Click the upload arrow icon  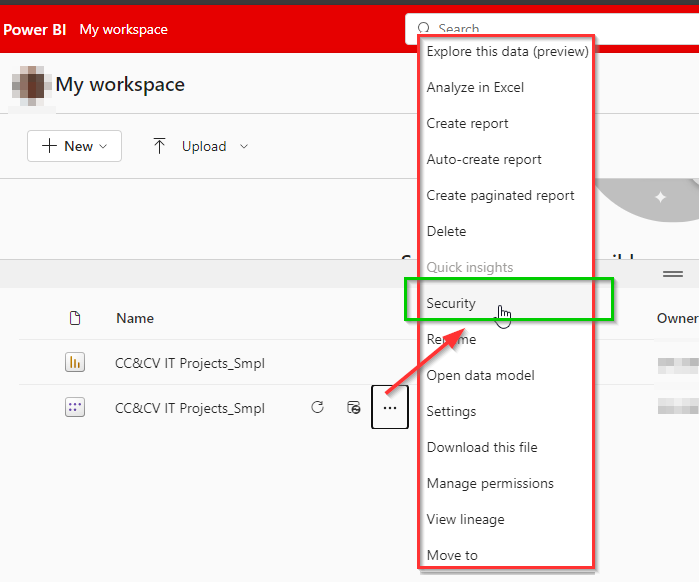click(159, 146)
